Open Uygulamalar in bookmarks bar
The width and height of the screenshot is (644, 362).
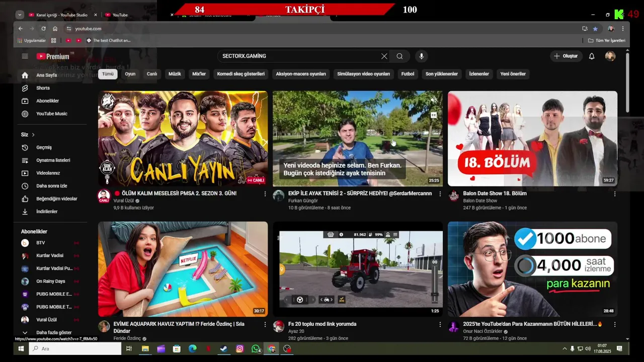[x=32, y=40]
